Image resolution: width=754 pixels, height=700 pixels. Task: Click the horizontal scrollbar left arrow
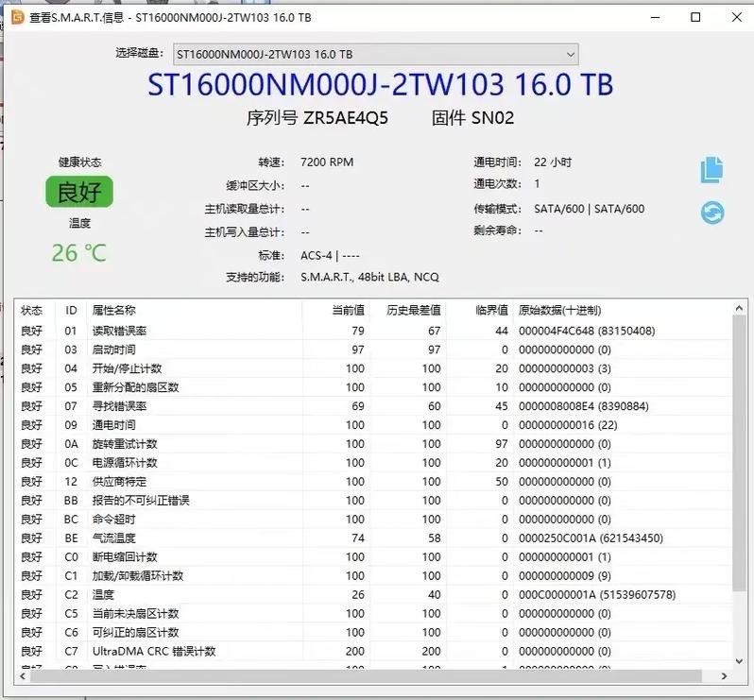23,676
